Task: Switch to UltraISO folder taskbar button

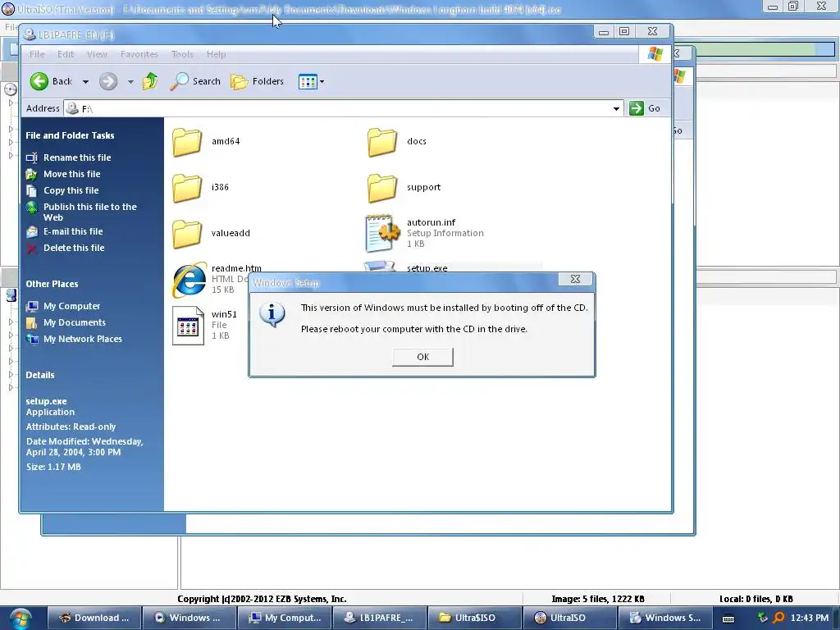Action: point(474,618)
